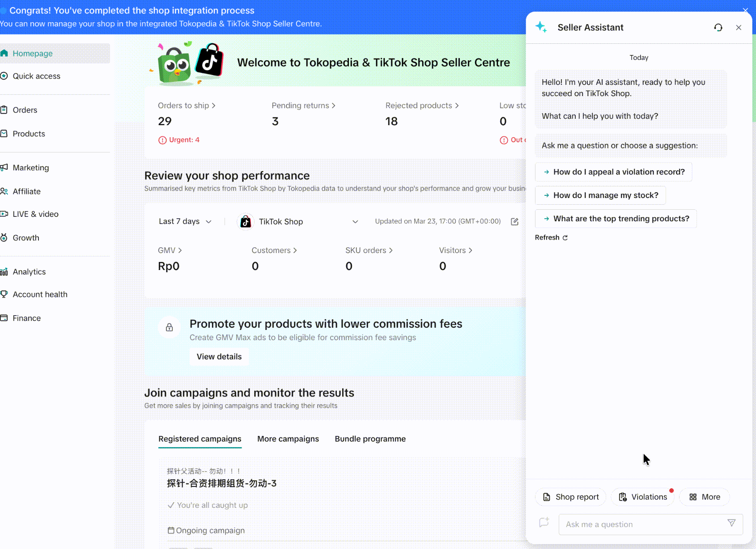The width and height of the screenshot is (756, 549).
Task: Click the Marketing megaphone icon
Action: (4, 168)
